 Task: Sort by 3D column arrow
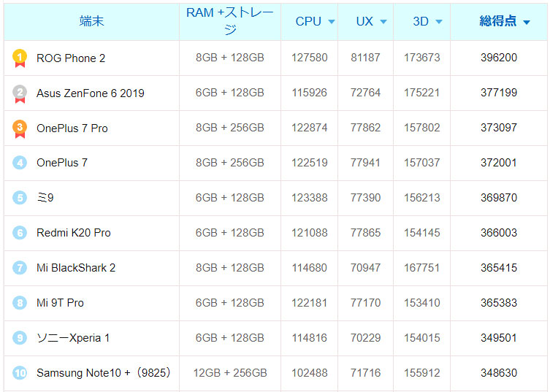[x=439, y=22]
